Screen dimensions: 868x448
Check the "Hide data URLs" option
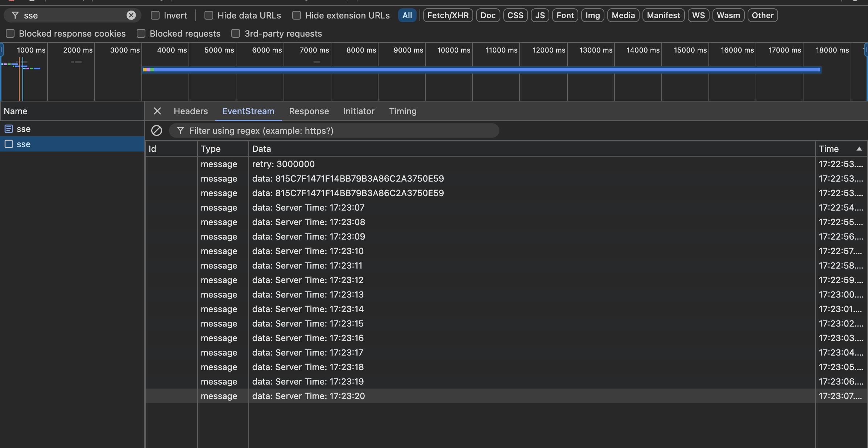[208, 15]
